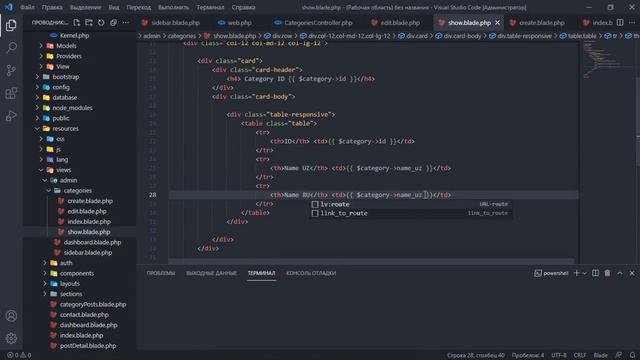Open notifications bell in status bar
Image resolution: width=640 pixels, height=360 pixels.
632,355
